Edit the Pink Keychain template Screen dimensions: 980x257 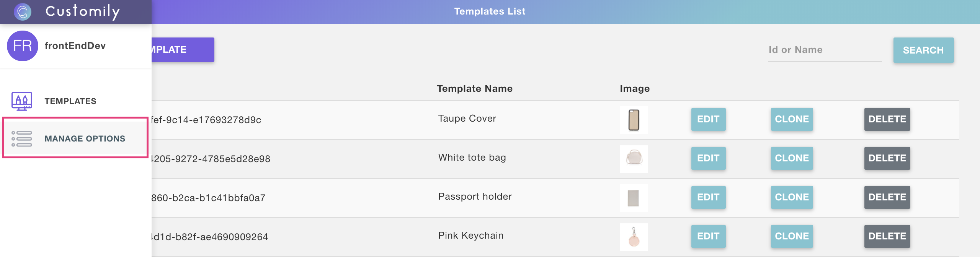coord(708,236)
